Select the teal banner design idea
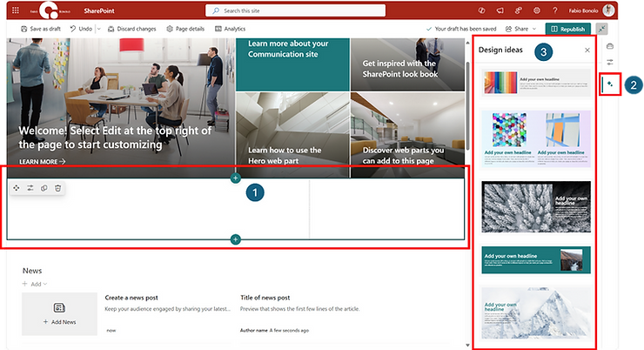 point(536,260)
